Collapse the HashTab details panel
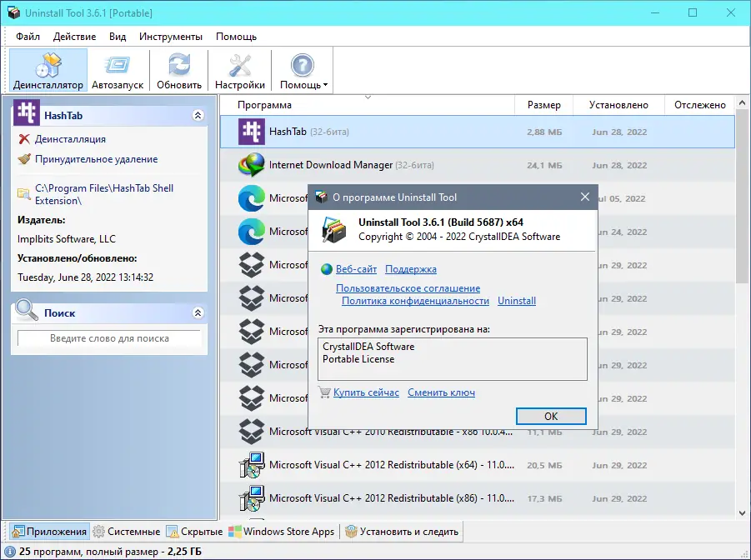 (x=198, y=116)
